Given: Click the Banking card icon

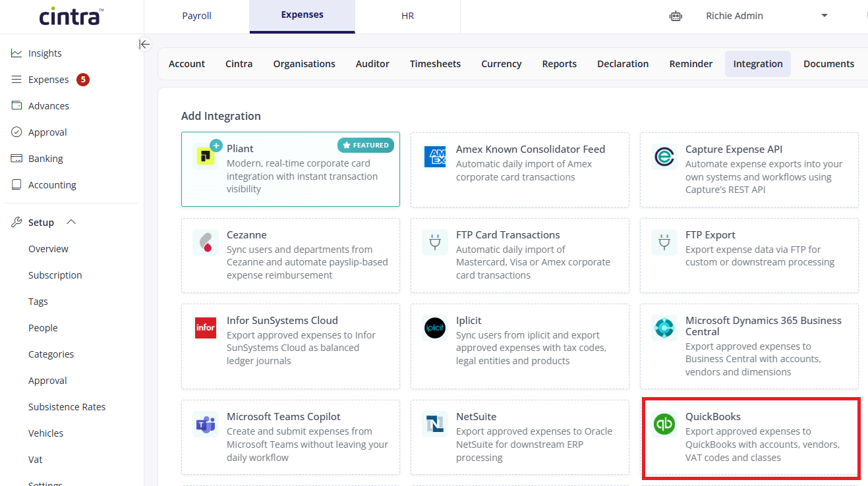Looking at the screenshot, I should (x=16, y=158).
